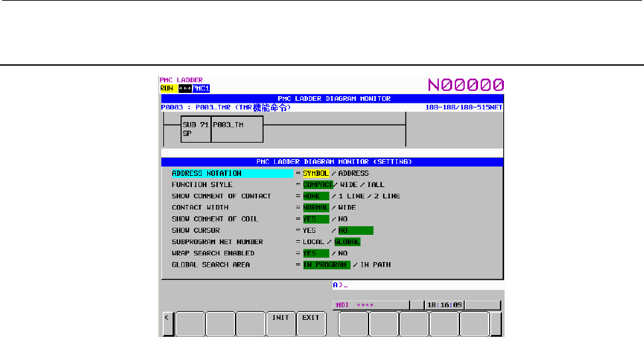Set function style to TALL
This screenshot has height=337, width=644.
[376, 185]
